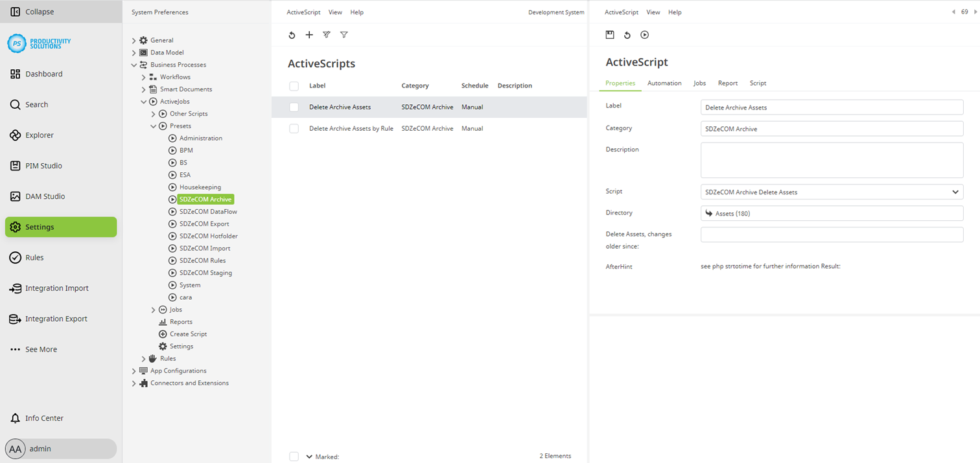This screenshot has width=980, height=463.
Task: Click the Delete Assets older since field
Action: 832,234
